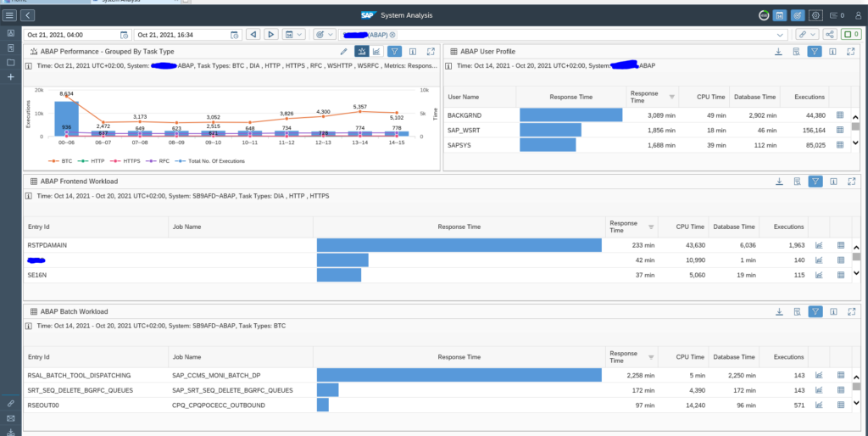The image size is (868, 436).
Task: Shift time range forward
Action: (x=270, y=34)
